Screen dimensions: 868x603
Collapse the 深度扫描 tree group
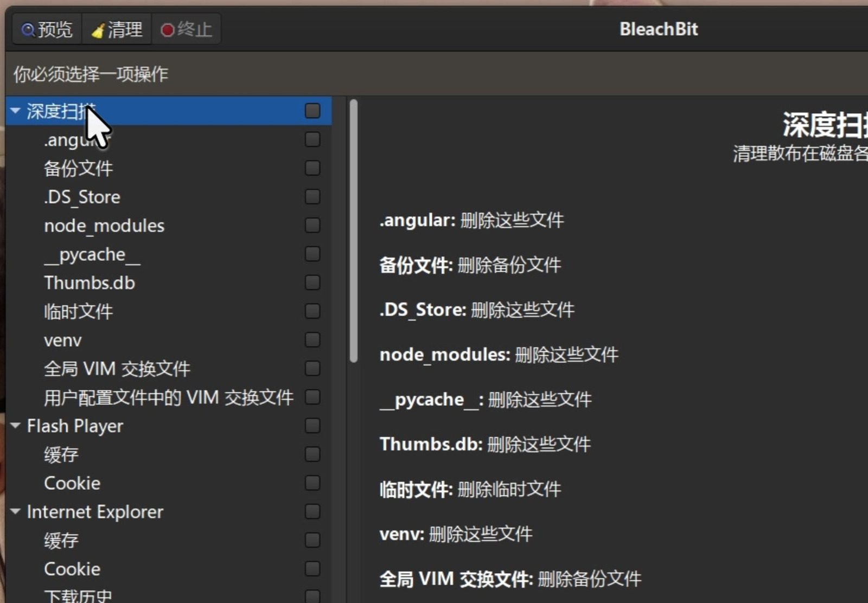15,111
